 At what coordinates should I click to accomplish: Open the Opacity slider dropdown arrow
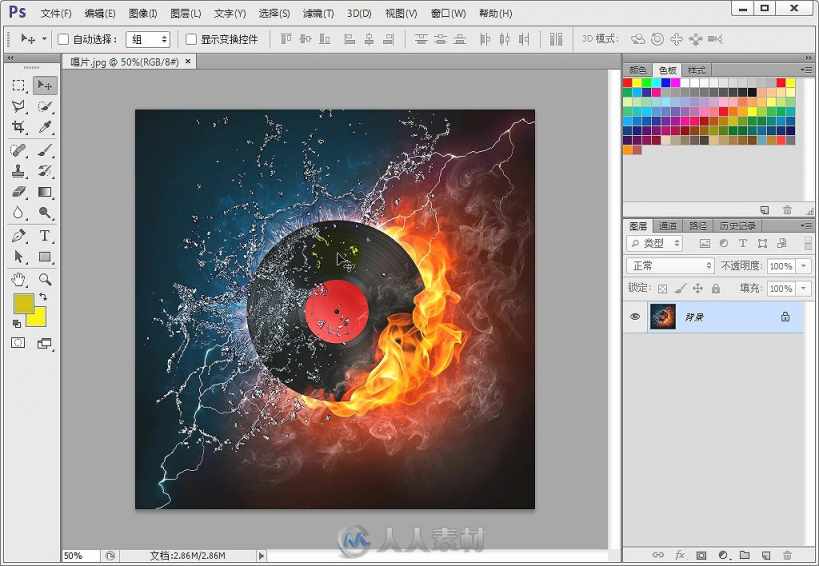804,266
